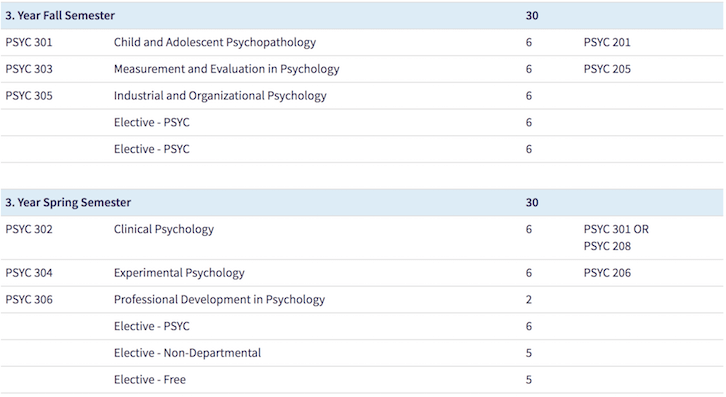Screen dimensions: 726x397
Task: Click credit value 2 for PSYC 306
Action: coord(529,300)
